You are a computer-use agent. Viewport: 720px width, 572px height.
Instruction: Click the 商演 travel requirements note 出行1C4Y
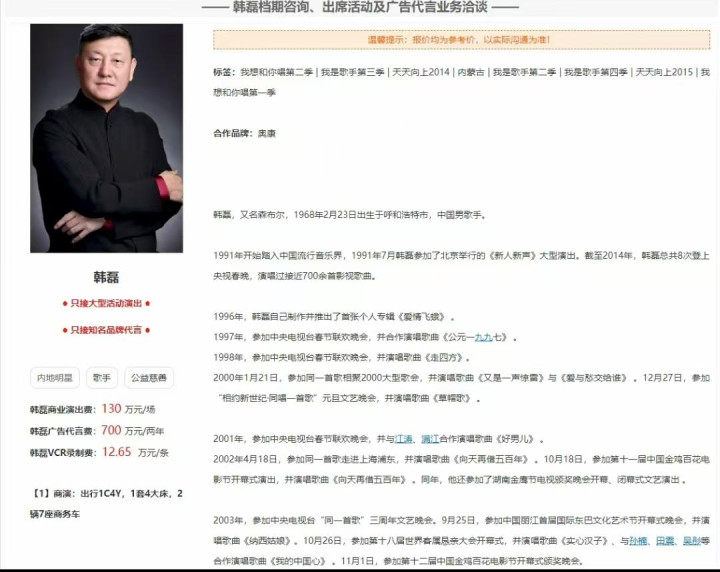107,504
